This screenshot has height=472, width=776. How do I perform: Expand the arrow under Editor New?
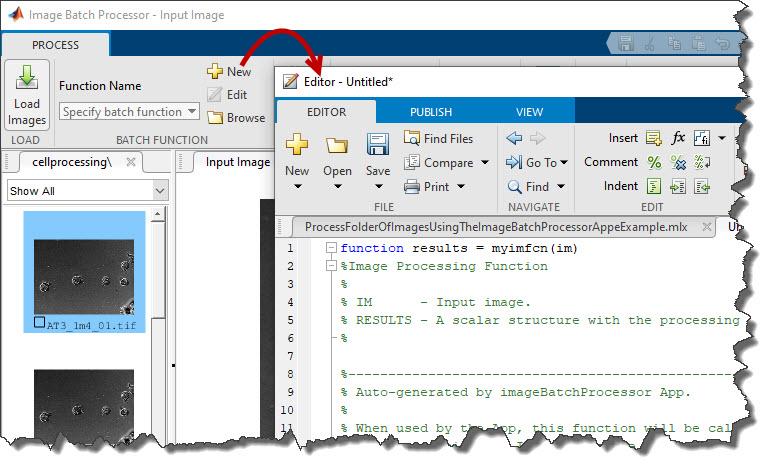click(297, 187)
